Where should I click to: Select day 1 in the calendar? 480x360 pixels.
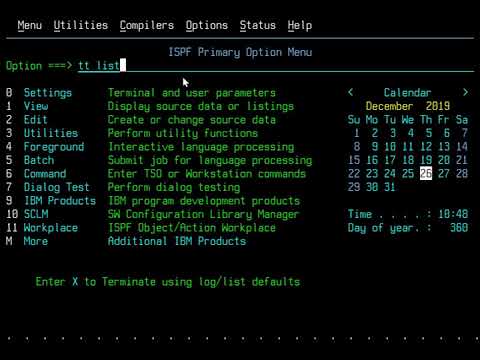pyautogui.click(x=357, y=133)
